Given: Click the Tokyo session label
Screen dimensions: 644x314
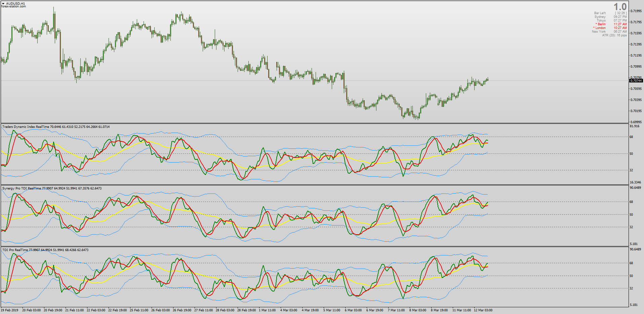Looking at the screenshot, I should click(601, 21).
